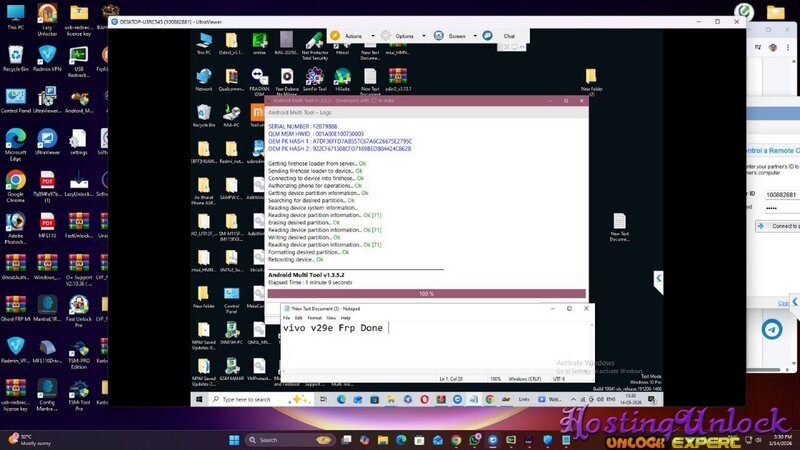Select the Net Protector Total Security icon
Viewport: 800px width, 450px height.
(x=314, y=42)
